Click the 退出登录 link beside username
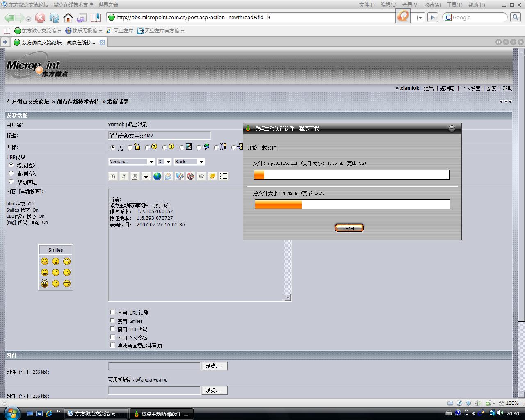 pos(137,125)
